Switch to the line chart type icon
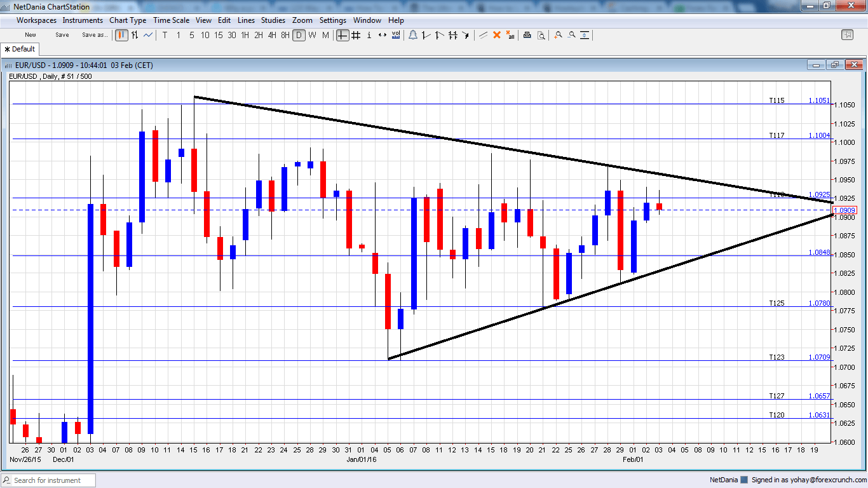 [148, 36]
